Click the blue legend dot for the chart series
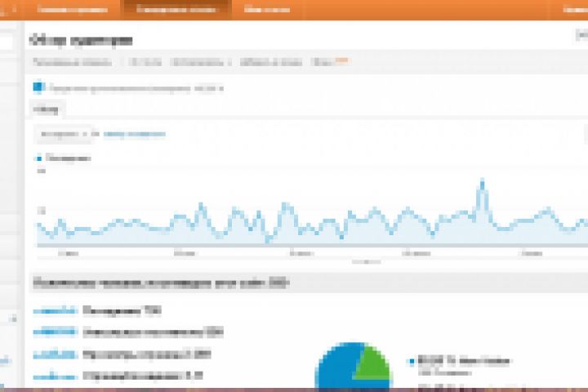588x392 pixels. (38, 158)
